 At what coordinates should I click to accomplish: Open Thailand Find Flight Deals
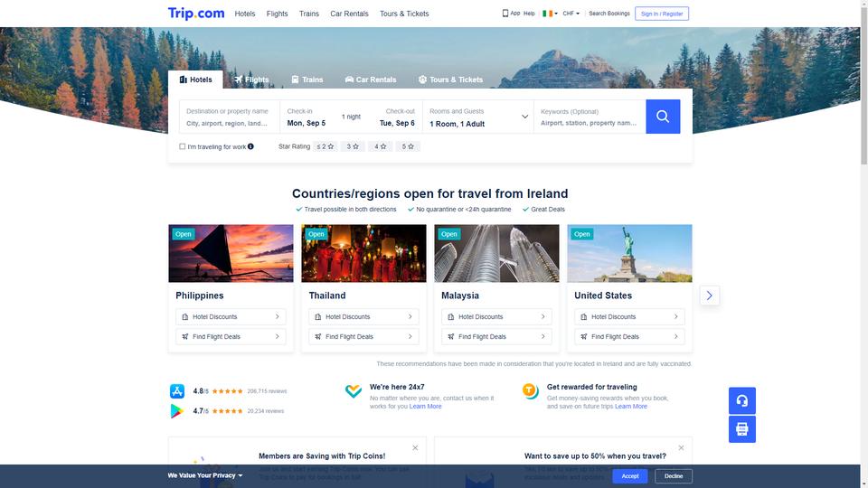tap(363, 336)
